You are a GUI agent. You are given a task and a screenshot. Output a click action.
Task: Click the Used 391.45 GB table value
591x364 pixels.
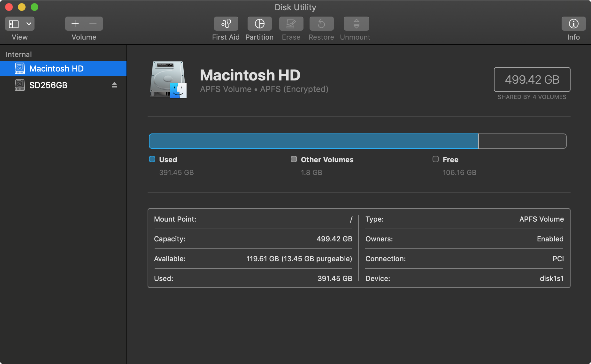[335, 278]
